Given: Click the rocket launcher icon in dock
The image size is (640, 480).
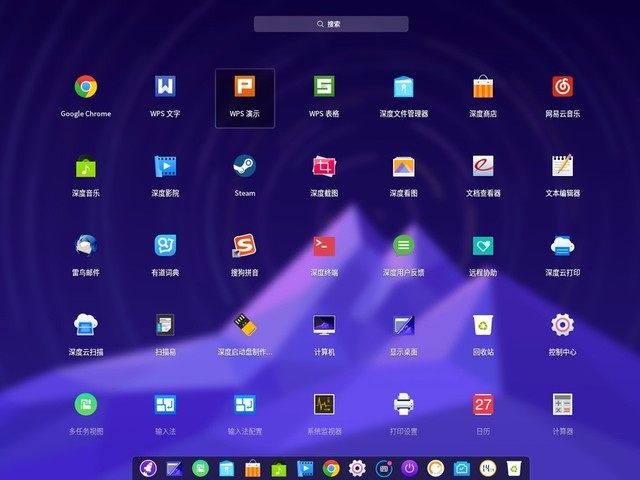Looking at the screenshot, I should pyautogui.click(x=148, y=468).
